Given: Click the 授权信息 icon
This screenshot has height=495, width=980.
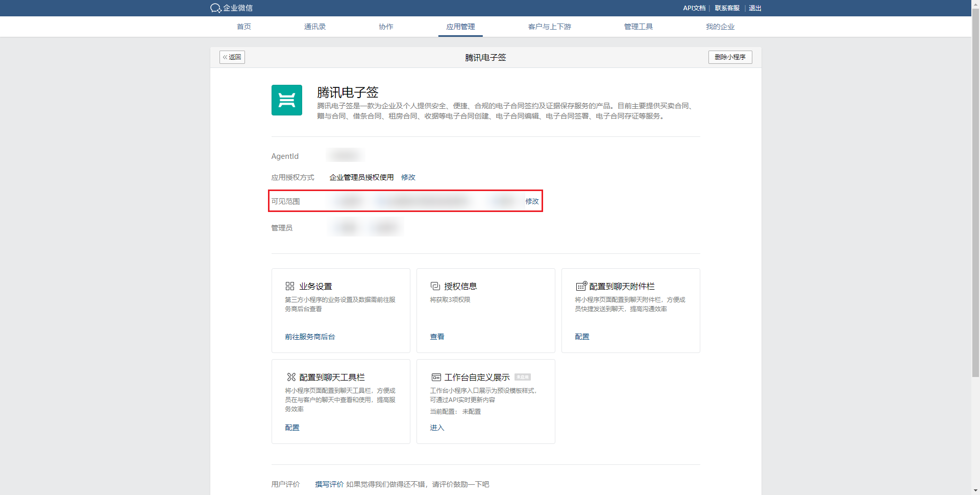Looking at the screenshot, I should click(x=435, y=286).
